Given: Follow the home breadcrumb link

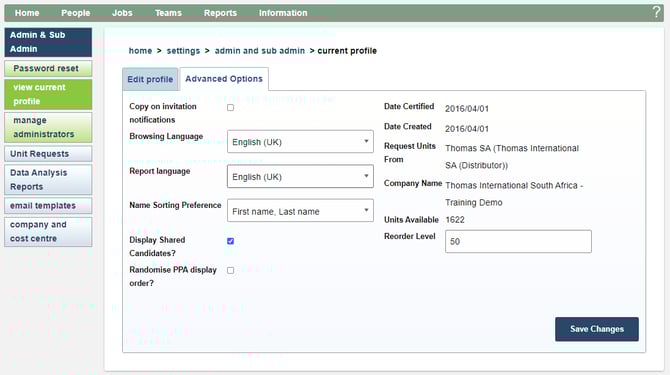Looking at the screenshot, I should [x=140, y=51].
